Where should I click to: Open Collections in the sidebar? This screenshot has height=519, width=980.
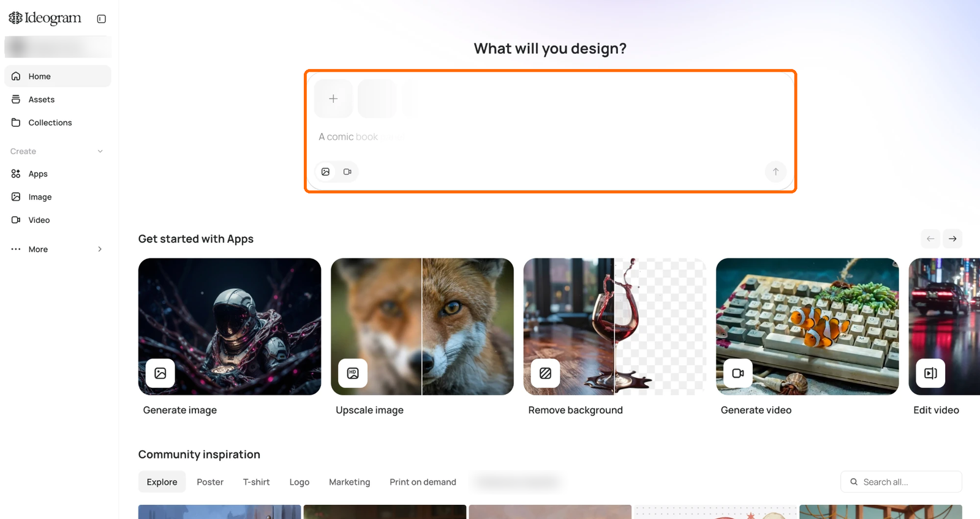[x=58, y=123]
